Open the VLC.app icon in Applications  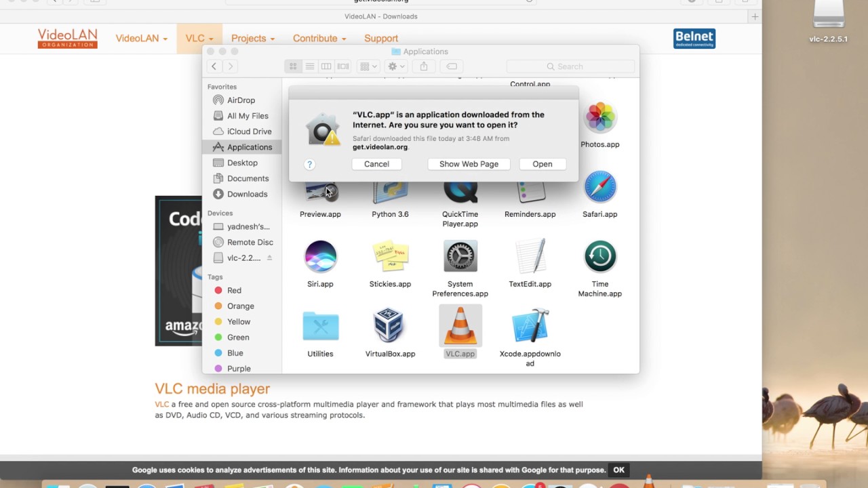[460, 326]
